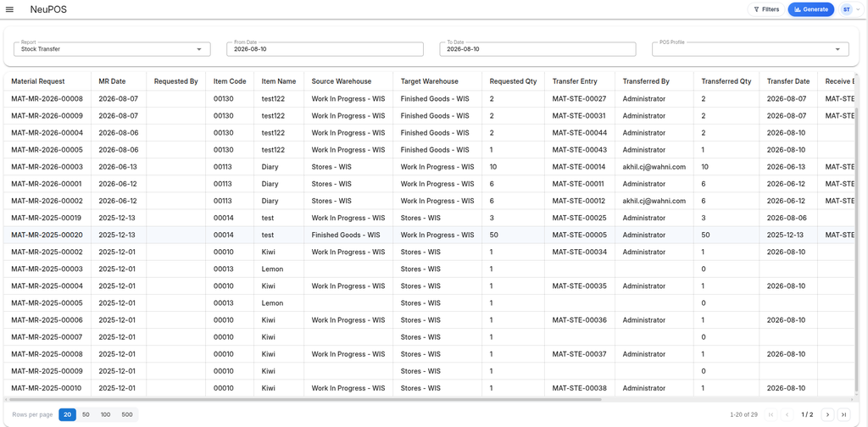Select cell MAT-MR-2026-00003
868x427 pixels.
[47, 167]
